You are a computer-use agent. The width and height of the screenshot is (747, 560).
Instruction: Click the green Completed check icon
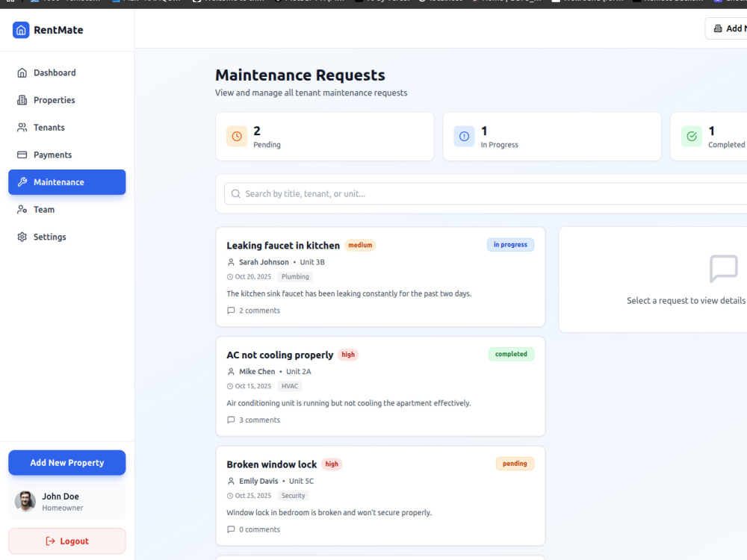[692, 136]
